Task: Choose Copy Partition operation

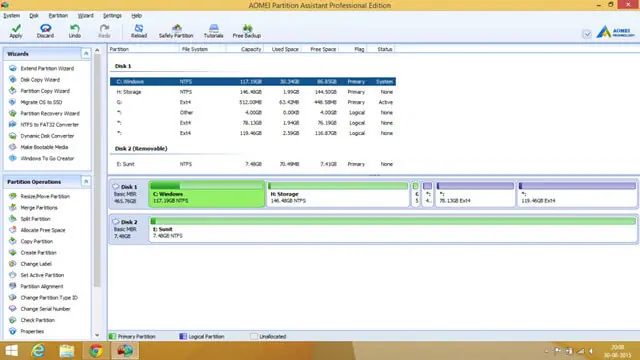Action: [36, 241]
